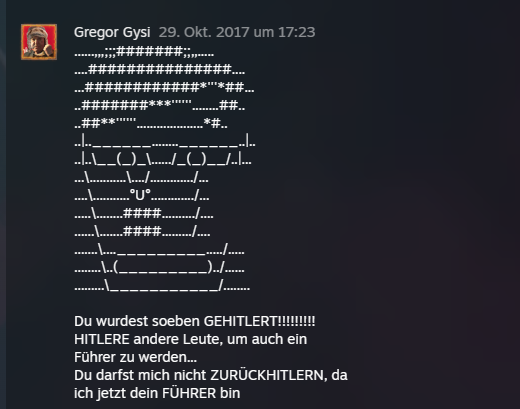Viewport: 520px width, 409px height.
Task: Select the comment timestamp 29. Okt. 2017
Action: point(204,32)
